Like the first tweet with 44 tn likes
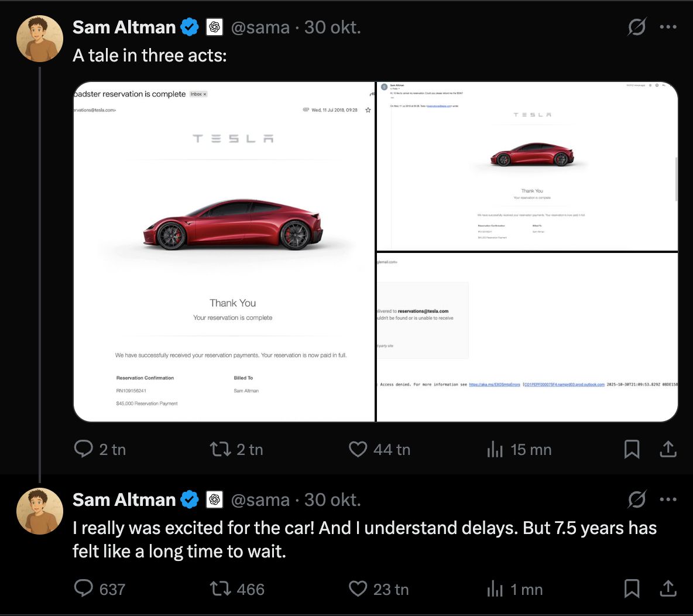The width and height of the screenshot is (693, 616). coord(358,449)
